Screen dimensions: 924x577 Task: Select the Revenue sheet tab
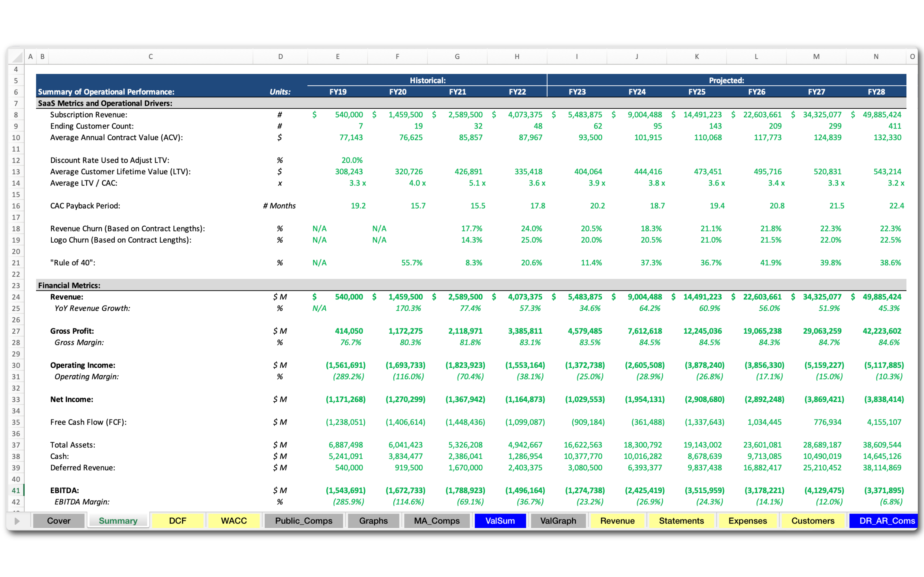coord(617,521)
